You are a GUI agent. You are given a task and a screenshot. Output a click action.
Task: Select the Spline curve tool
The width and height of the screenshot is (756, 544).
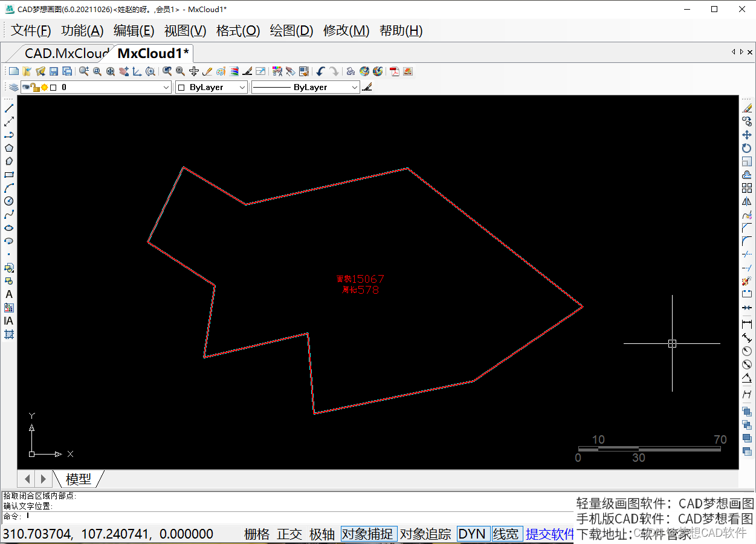9,215
